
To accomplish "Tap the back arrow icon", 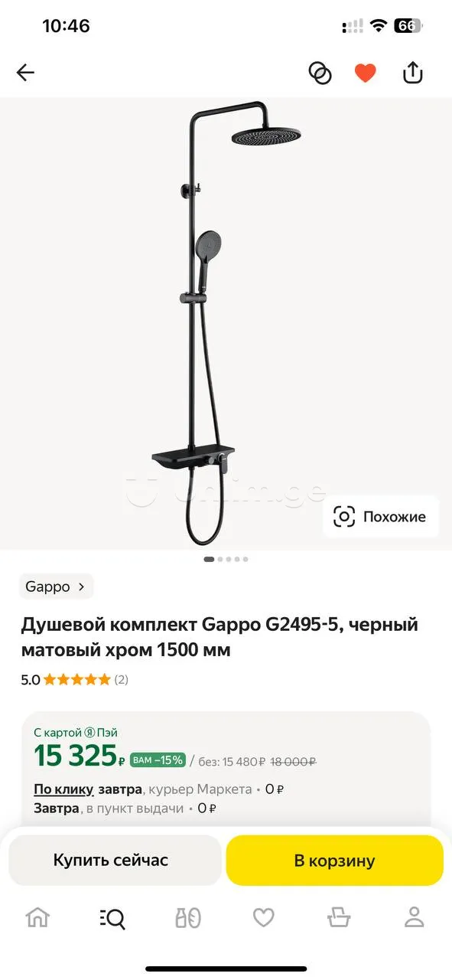I will [x=25, y=73].
